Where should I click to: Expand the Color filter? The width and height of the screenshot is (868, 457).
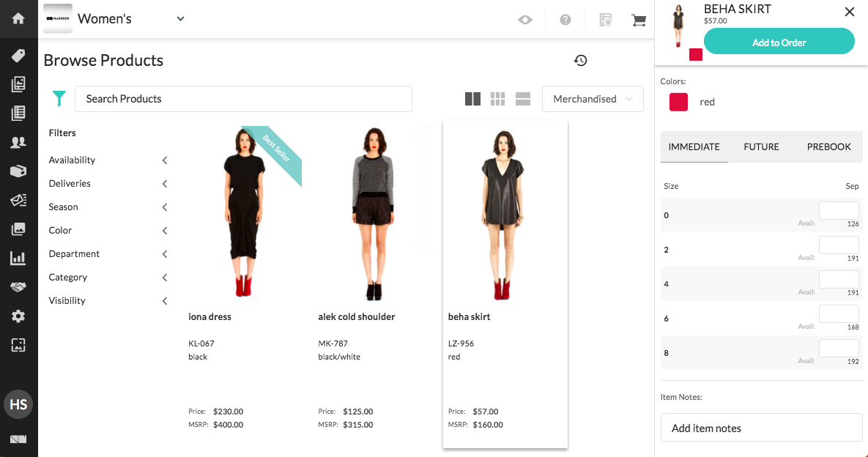click(108, 230)
